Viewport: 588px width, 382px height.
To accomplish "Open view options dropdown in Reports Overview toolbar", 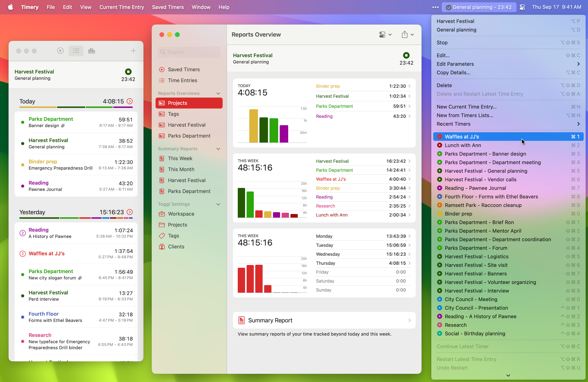I will point(385,35).
